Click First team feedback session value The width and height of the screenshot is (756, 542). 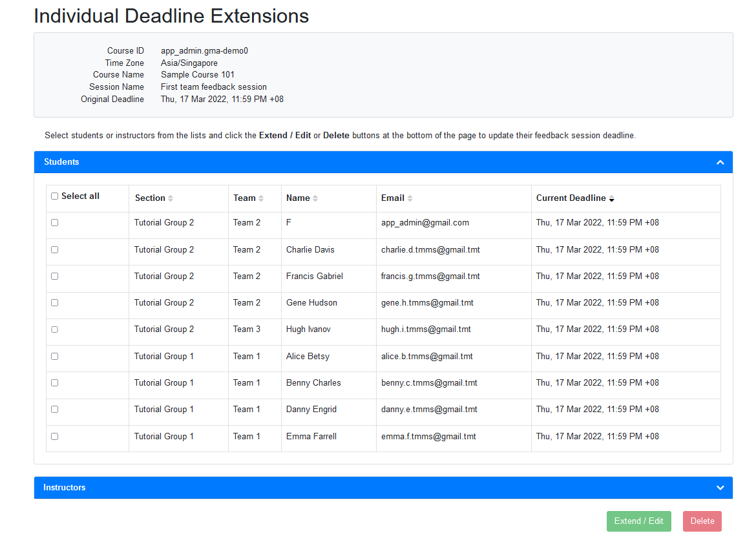coord(214,87)
